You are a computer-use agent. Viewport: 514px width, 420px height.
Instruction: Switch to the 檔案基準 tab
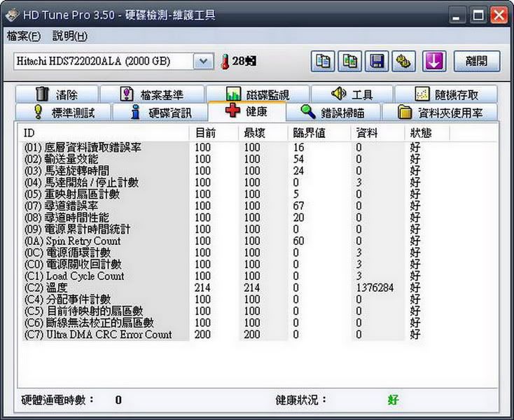click(x=152, y=94)
